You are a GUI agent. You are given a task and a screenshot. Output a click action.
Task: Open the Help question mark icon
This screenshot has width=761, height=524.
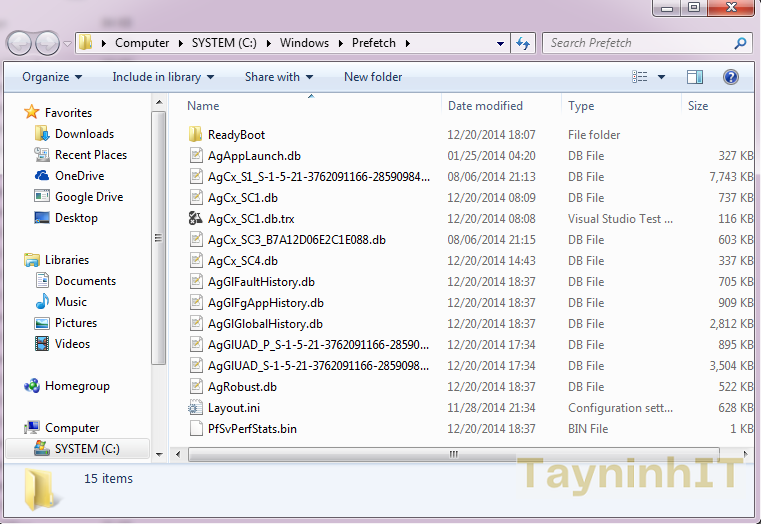click(730, 77)
